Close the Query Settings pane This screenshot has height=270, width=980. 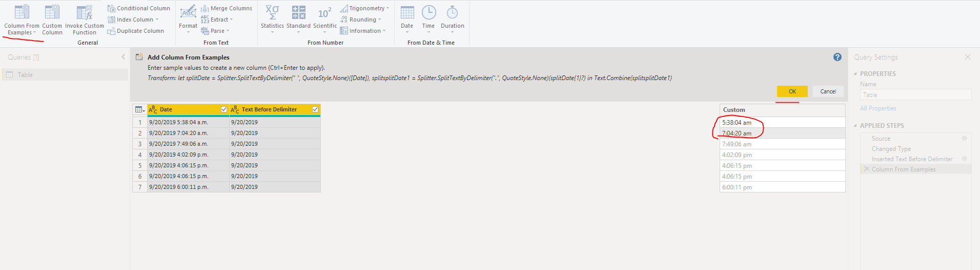968,57
